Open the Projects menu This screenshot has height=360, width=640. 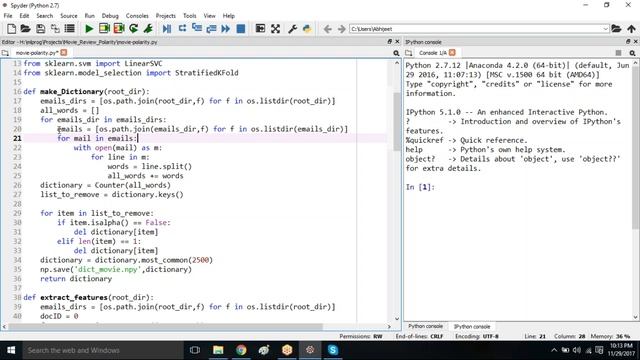[x=165, y=16]
